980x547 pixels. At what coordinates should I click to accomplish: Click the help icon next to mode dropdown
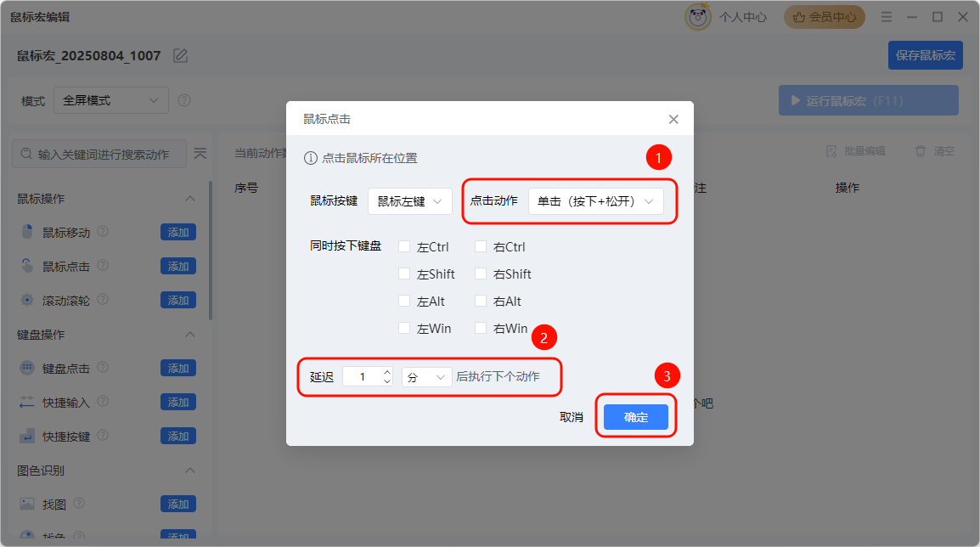point(183,100)
